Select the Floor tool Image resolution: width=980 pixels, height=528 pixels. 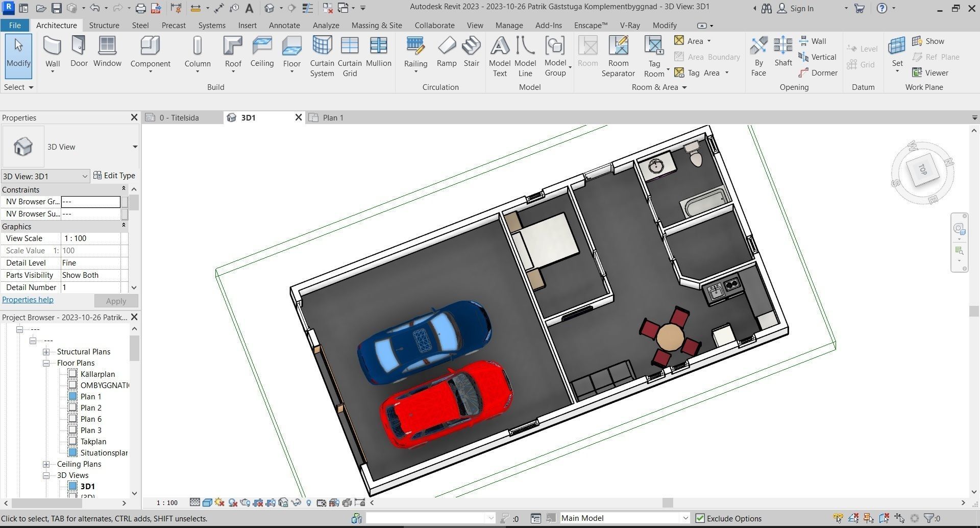tap(291, 54)
